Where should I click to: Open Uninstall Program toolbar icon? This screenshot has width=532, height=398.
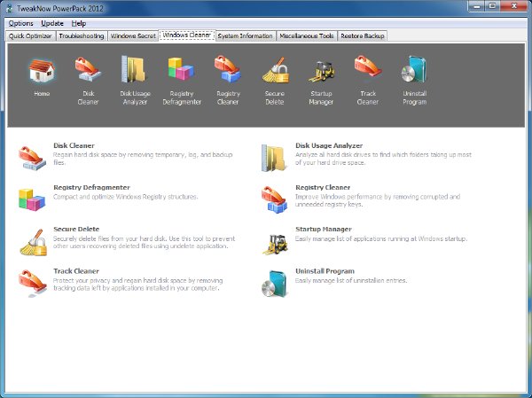(x=414, y=69)
